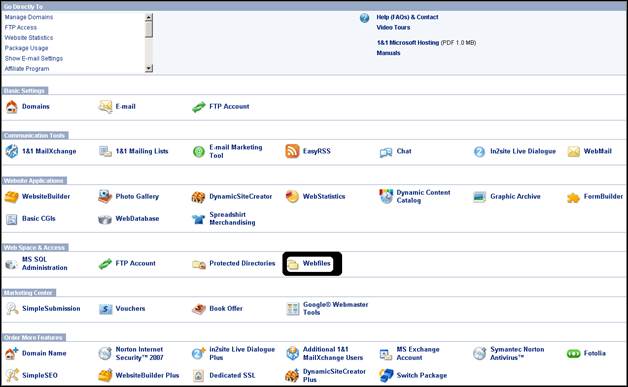Viewport: 628px width, 387px height.
Task: Click the Switch Package icon
Action: 386,375
